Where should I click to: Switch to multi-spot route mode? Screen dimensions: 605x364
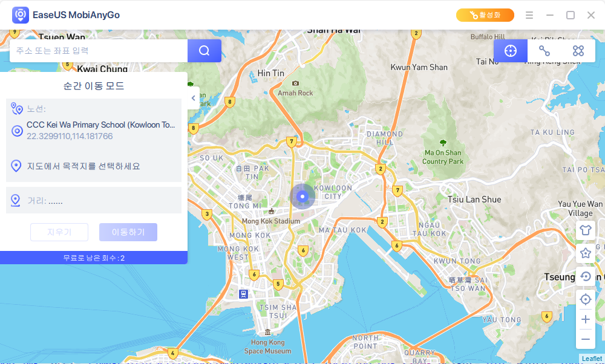pyautogui.click(x=578, y=51)
